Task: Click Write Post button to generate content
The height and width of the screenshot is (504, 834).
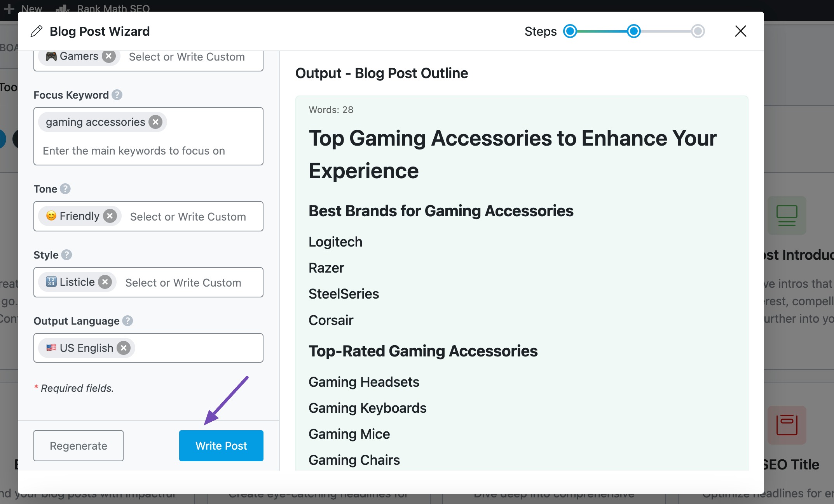Action: click(x=221, y=445)
